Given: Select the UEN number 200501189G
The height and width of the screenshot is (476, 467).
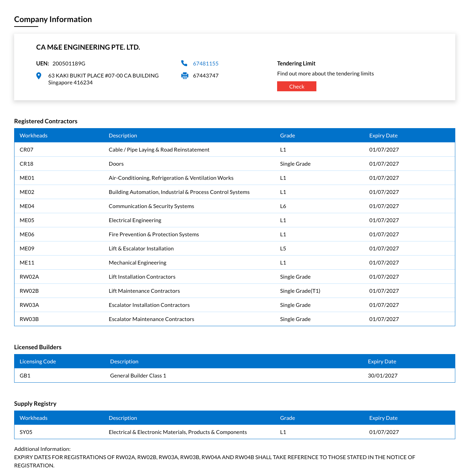Looking at the screenshot, I should (x=69, y=64).
